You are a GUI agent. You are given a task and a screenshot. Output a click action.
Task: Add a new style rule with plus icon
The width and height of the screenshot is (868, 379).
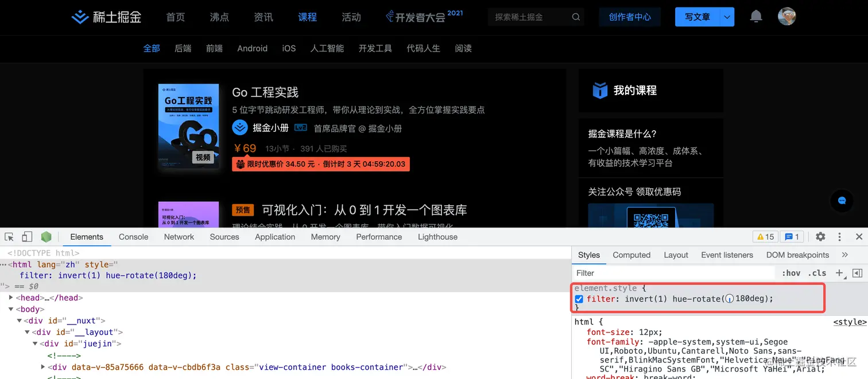click(x=839, y=273)
